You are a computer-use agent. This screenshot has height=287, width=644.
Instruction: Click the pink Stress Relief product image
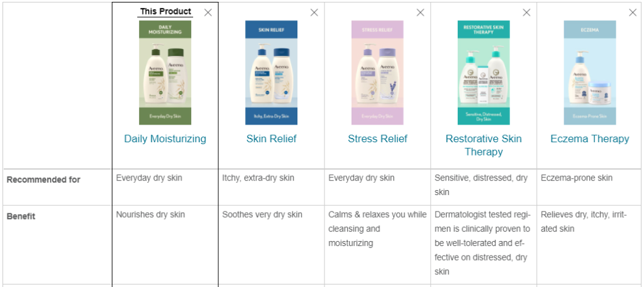click(x=377, y=73)
